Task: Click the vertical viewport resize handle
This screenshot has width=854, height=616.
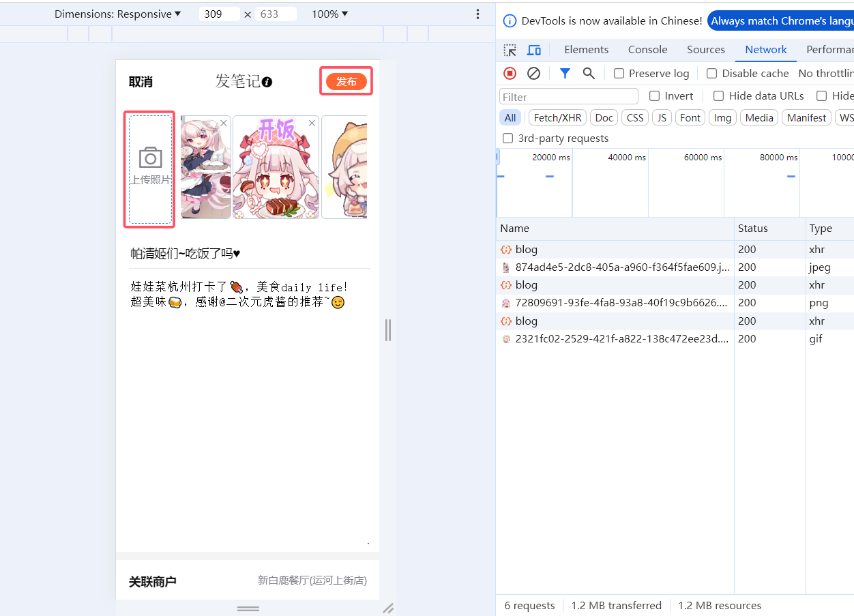Action: [388, 330]
